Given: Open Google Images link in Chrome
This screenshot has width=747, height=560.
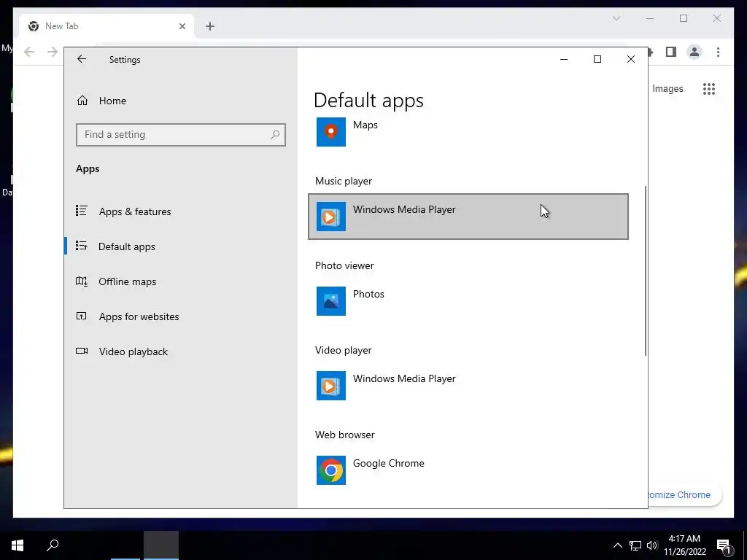Looking at the screenshot, I should point(667,88).
